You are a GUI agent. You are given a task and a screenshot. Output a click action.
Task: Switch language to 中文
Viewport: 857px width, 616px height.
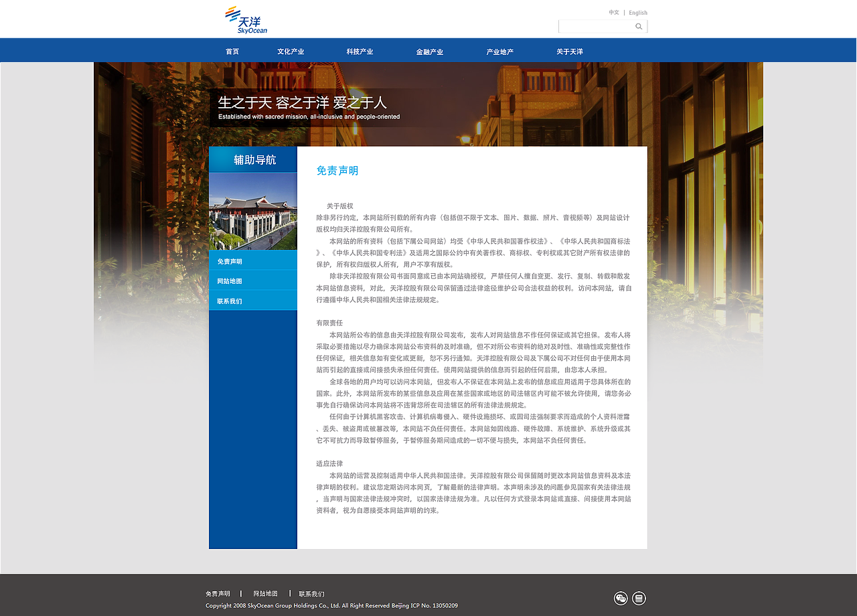[x=614, y=13]
